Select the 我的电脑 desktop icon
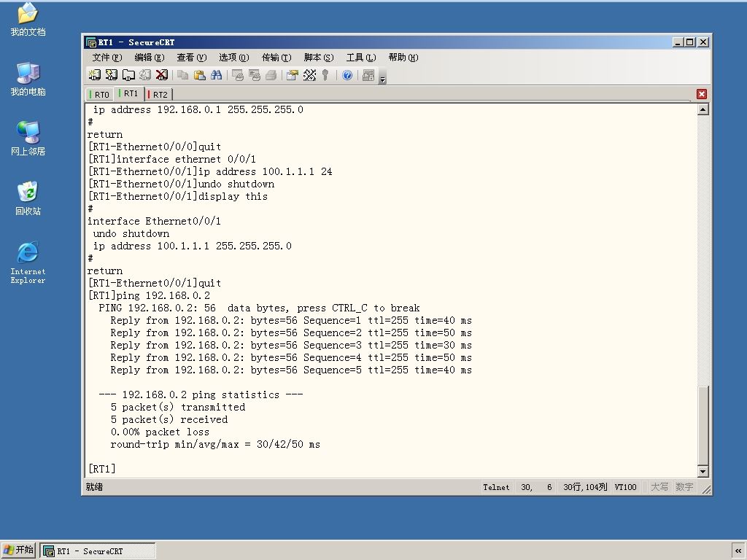 28,79
